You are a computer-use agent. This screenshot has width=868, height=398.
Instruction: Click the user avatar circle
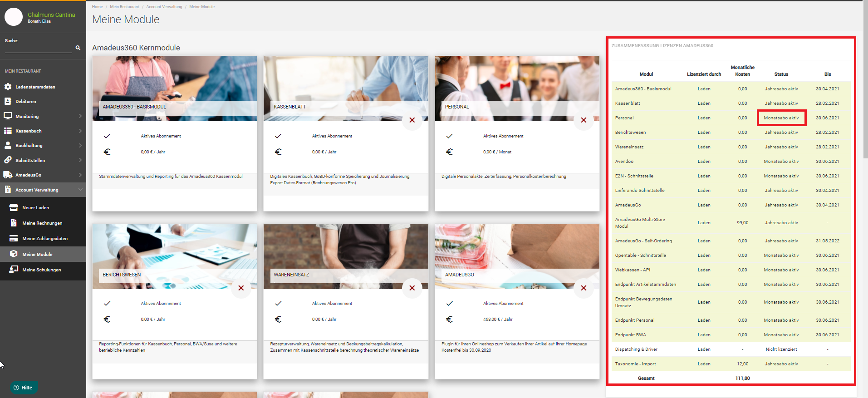14,17
